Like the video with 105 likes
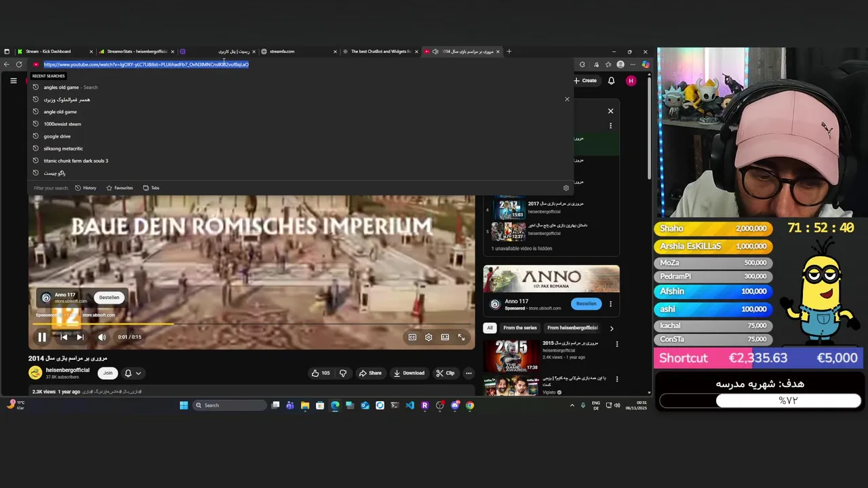The image size is (868, 488). 321,373
